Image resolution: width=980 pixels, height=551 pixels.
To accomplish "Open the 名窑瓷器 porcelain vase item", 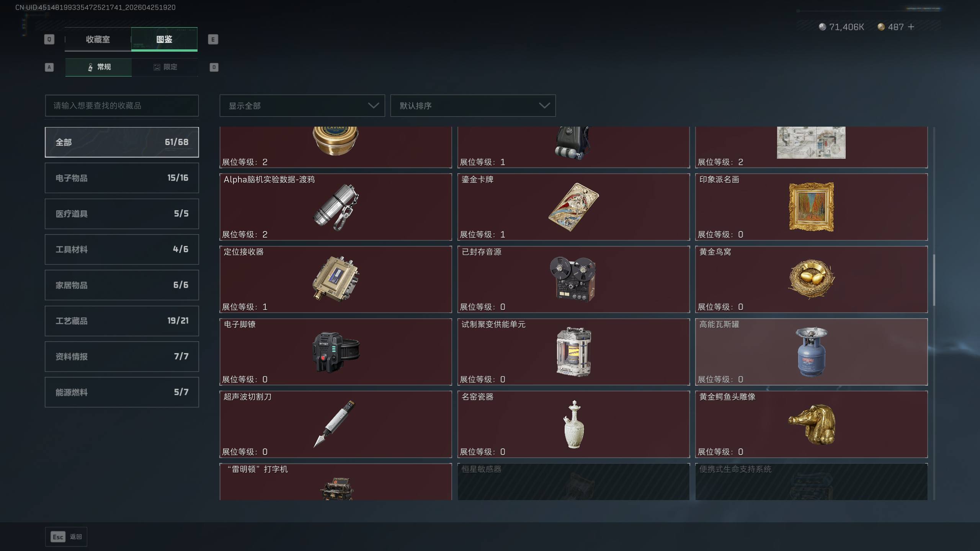I will tap(573, 424).
